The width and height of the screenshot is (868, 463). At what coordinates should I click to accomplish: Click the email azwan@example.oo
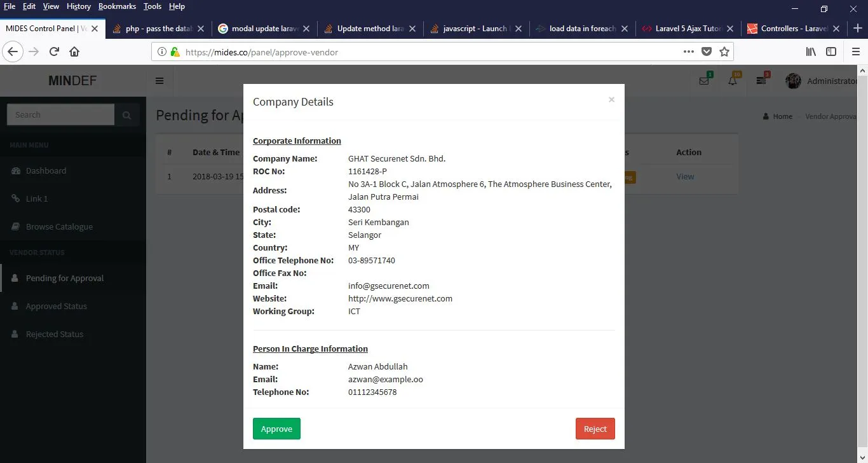click(x=386, y=380)
